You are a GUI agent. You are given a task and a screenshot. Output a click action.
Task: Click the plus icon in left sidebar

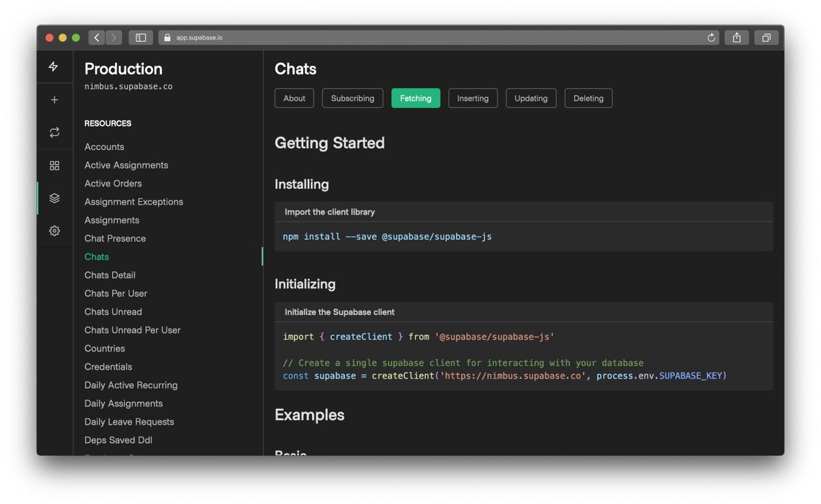[54, 100]
